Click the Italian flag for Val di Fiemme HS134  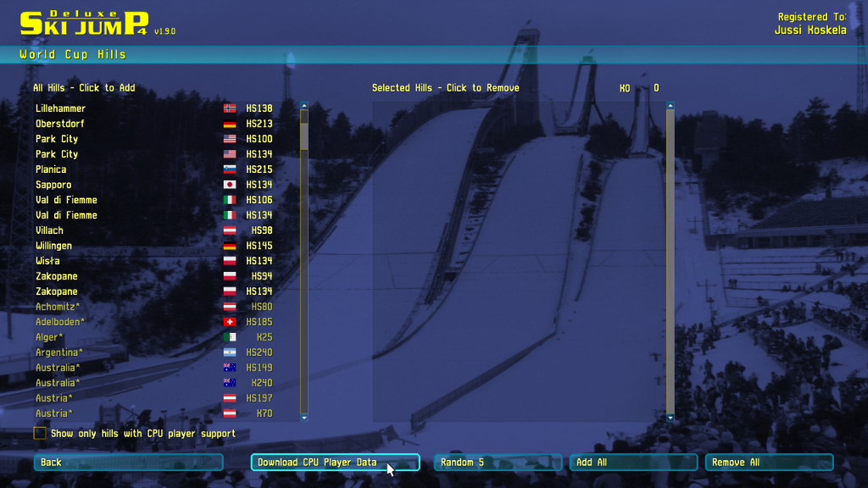point(230,215)
